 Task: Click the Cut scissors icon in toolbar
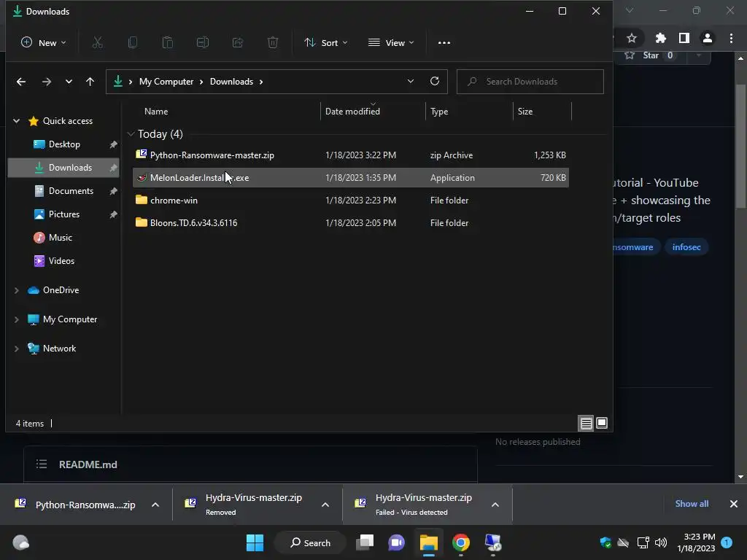97,43
